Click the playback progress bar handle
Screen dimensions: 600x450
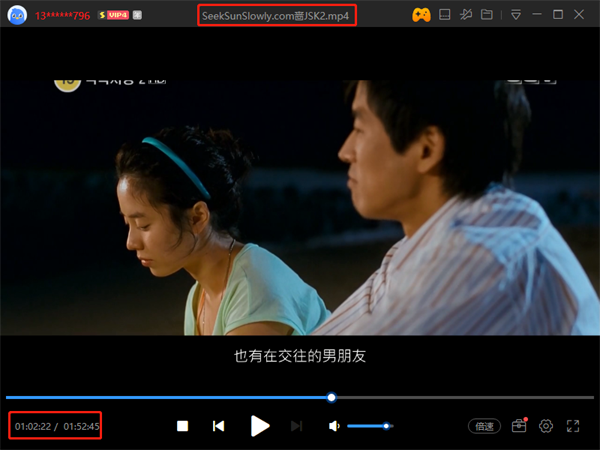pyautogui.click(x=331, y=397)
